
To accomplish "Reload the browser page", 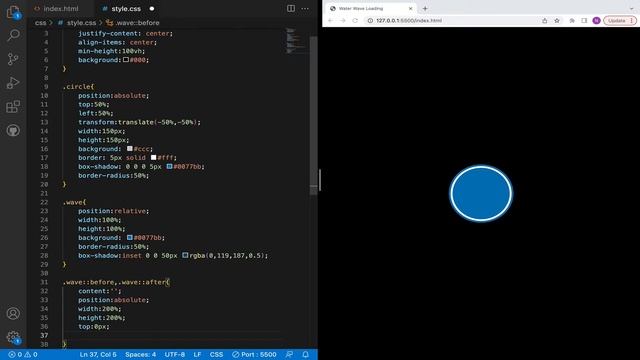I will (355, 20).
